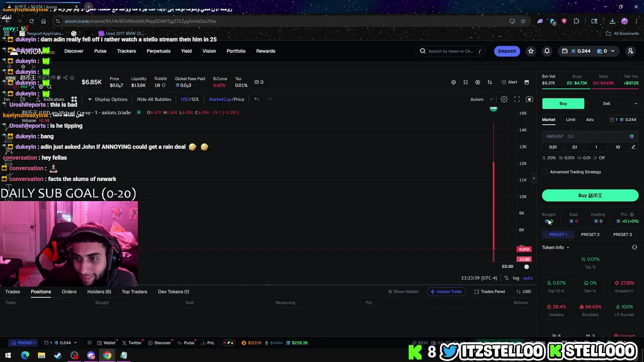644x362 pixels.
Task: Open Axiom chart source dropdown
Action: tap(480, 99)
